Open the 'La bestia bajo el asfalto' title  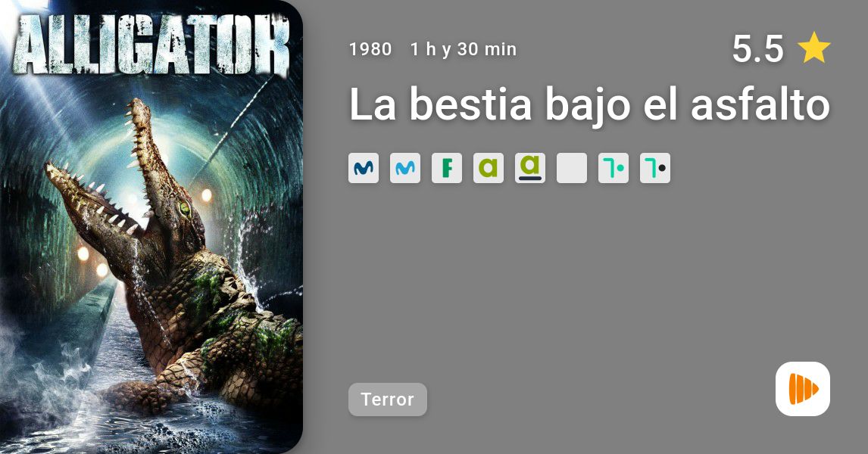[589, 106]
